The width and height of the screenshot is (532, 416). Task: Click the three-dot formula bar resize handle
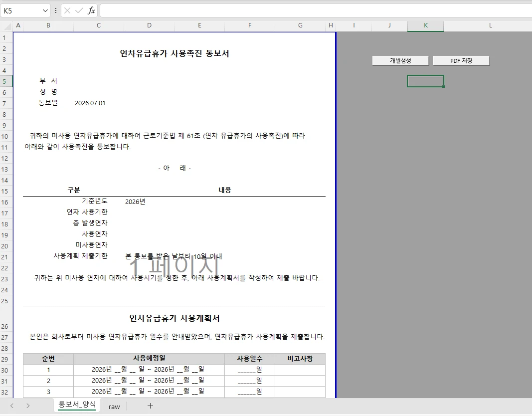tap(56, 11)
